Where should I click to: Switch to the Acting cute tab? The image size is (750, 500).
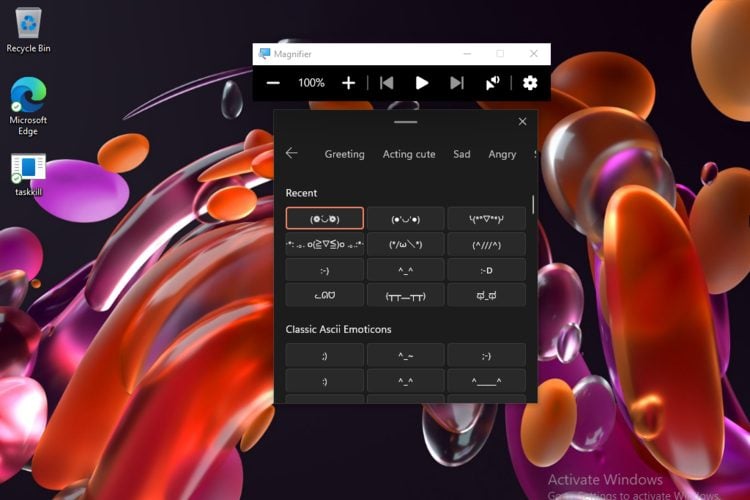coord(409,154)
